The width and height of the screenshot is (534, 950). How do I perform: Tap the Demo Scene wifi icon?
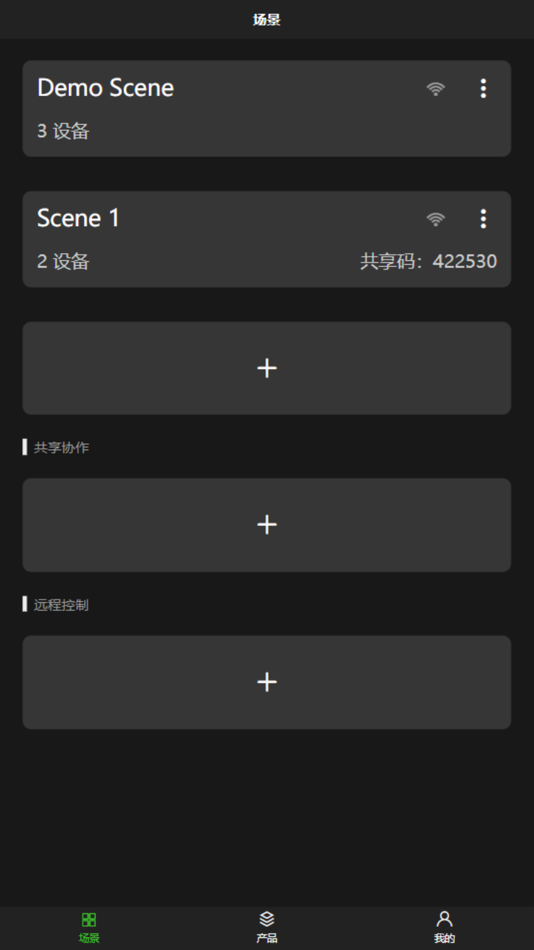435,89
